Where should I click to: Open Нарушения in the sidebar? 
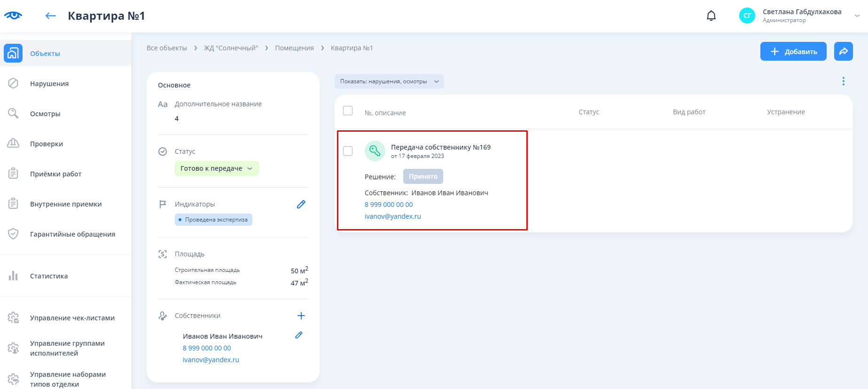[49, 84]
